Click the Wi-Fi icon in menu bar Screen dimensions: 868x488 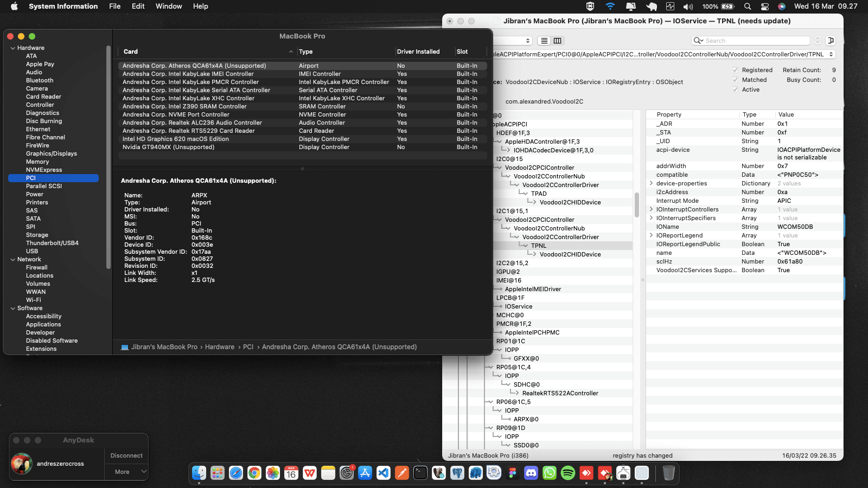610,7
